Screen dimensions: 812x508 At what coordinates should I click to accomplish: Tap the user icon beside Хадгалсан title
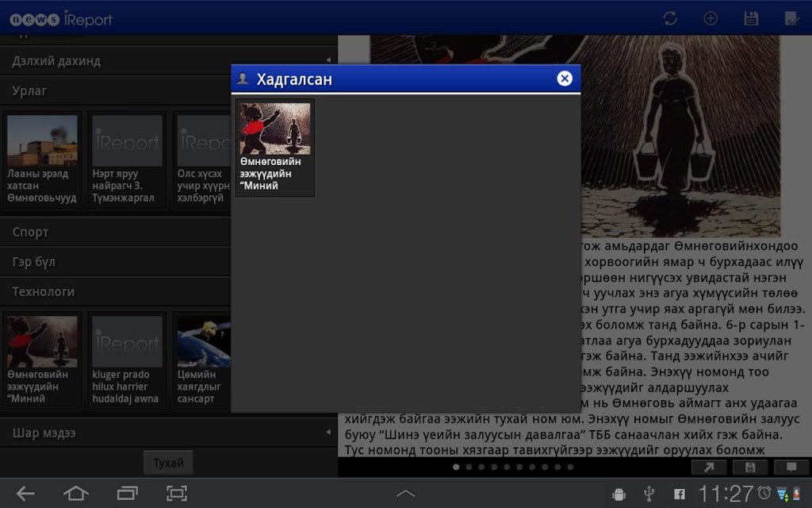tap(243, 79)
